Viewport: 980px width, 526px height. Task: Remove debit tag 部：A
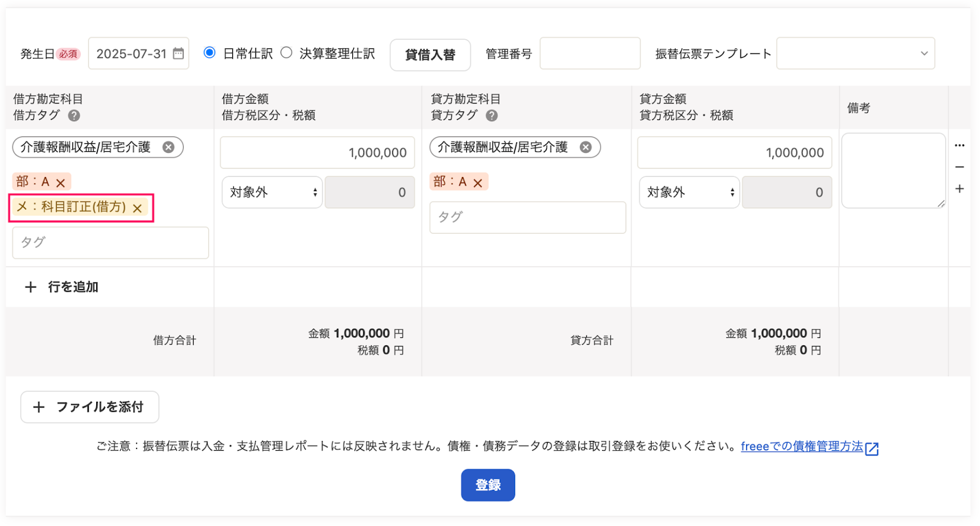pyautogui.click(x=61, y=182)
